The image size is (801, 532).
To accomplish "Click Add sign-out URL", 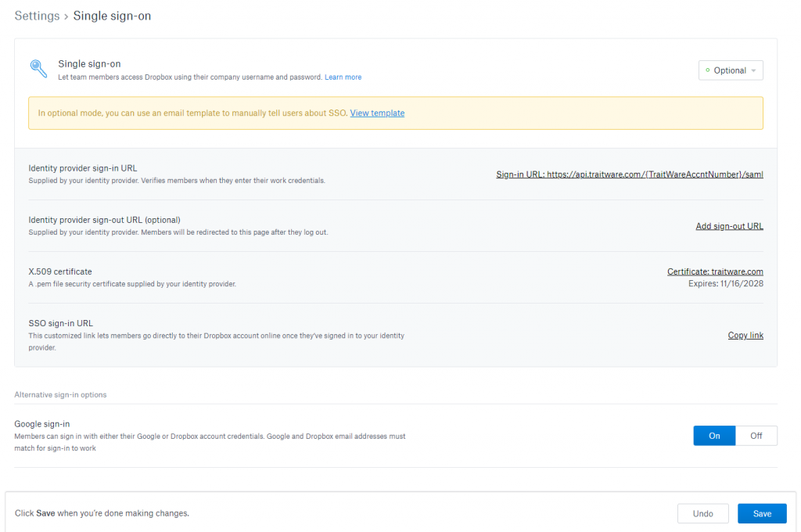I will click(x=729, y=226).
